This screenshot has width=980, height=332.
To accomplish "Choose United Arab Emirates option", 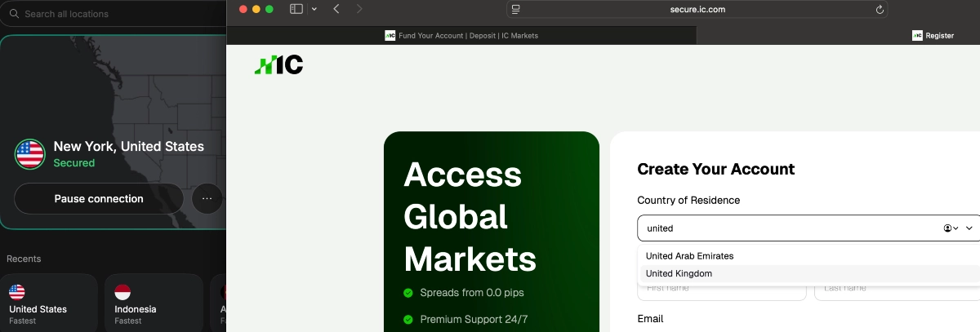I will coord(808,256).
